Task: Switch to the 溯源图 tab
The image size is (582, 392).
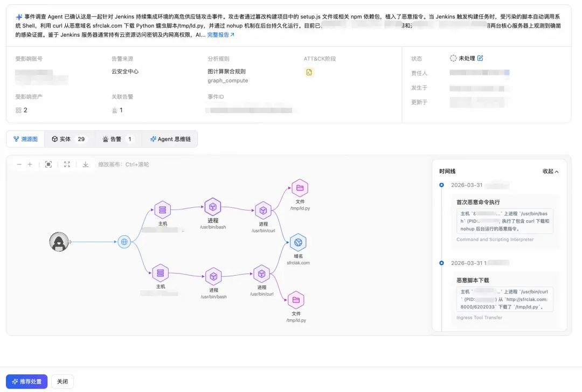Action: pyautogui.click(x=26, y=139)
